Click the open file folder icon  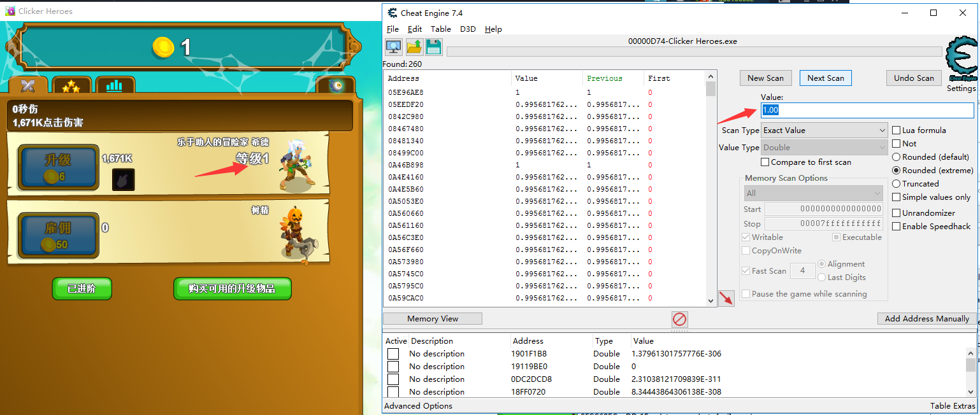(414, 46)
